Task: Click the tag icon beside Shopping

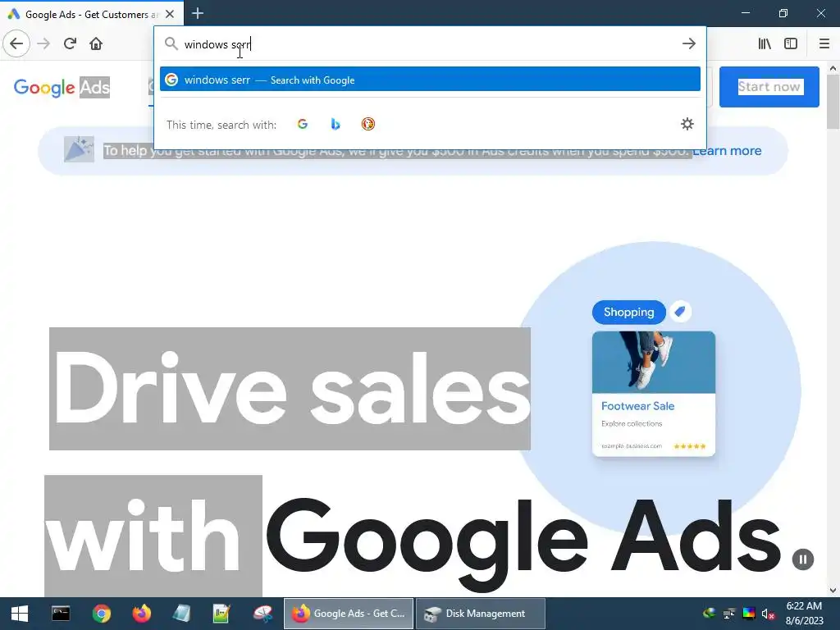Action: (x=680, y=312)
